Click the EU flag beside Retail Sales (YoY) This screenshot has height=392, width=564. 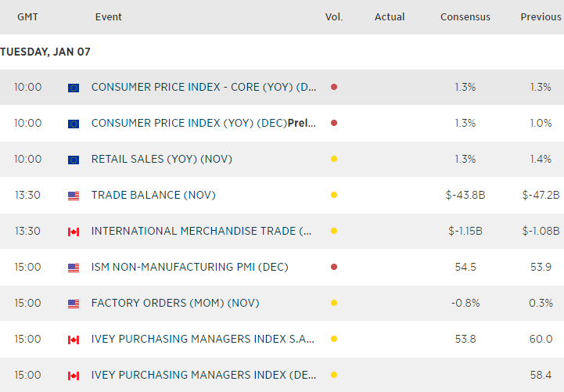tap(74, 160)
